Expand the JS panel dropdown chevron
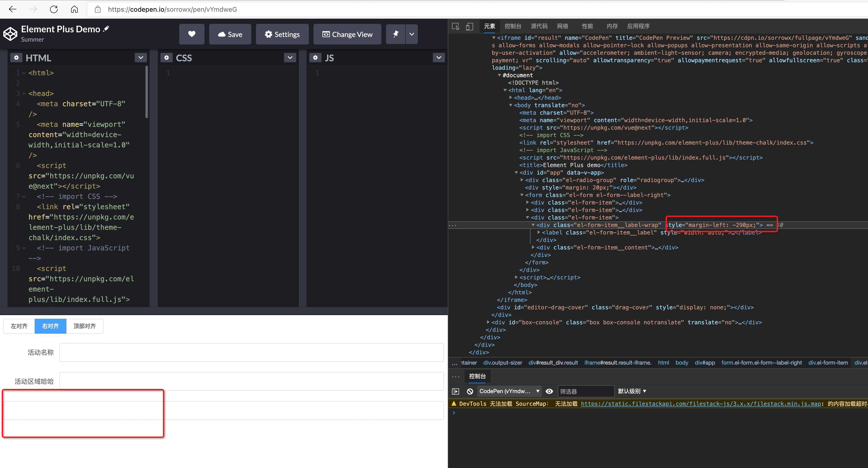 coord(439,58)
